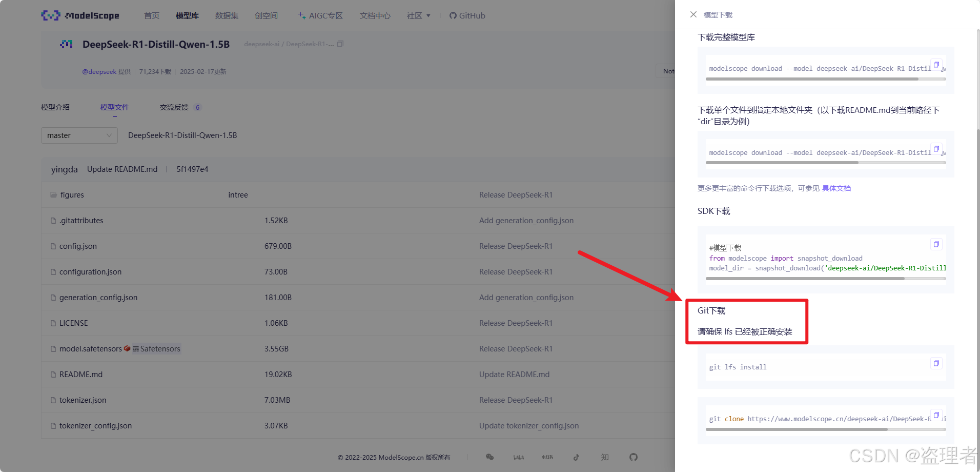The height and width of the screenshot is (472, 980).
Task: Click the 3.55GB size value
Action: (x=276, y=349)
